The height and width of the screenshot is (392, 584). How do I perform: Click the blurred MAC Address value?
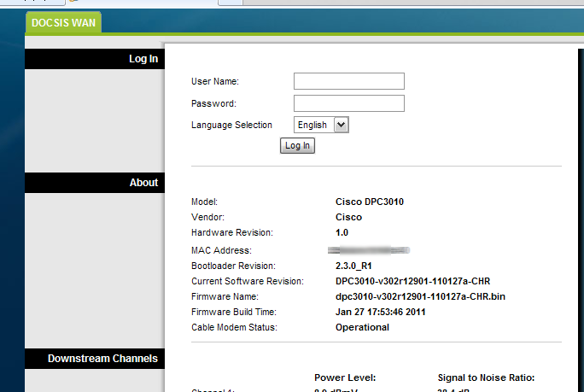click(x=369, y=250)
